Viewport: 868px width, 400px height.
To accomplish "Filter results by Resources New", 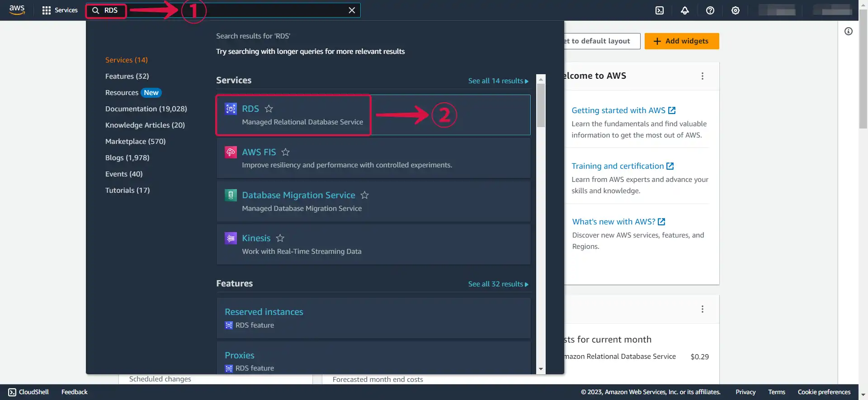I will pyautogui.click(x=133, y=92).
